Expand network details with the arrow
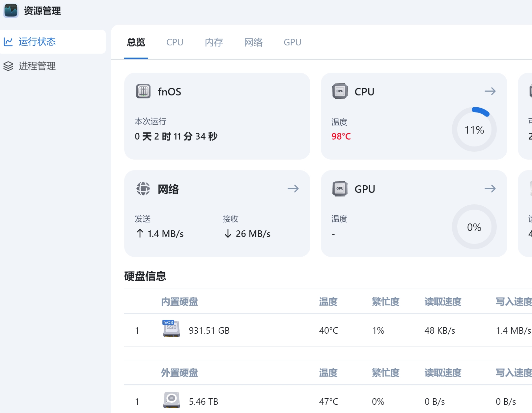The height and width of the screenshot is (413, 532). [293, 189]
